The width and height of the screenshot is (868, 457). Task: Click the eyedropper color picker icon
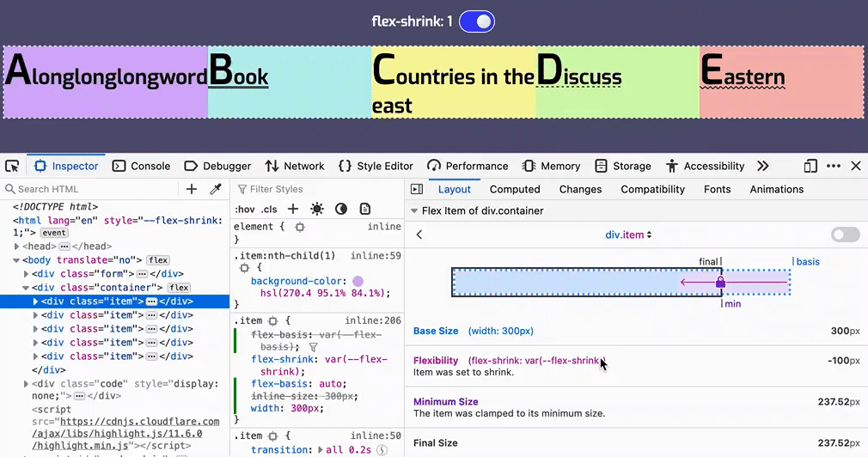[216, 189]
